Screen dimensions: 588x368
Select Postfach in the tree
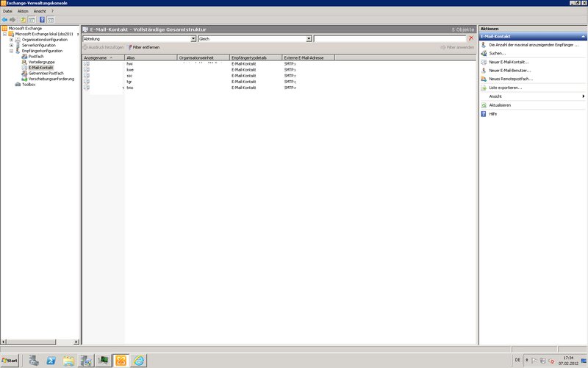(36, 57)
